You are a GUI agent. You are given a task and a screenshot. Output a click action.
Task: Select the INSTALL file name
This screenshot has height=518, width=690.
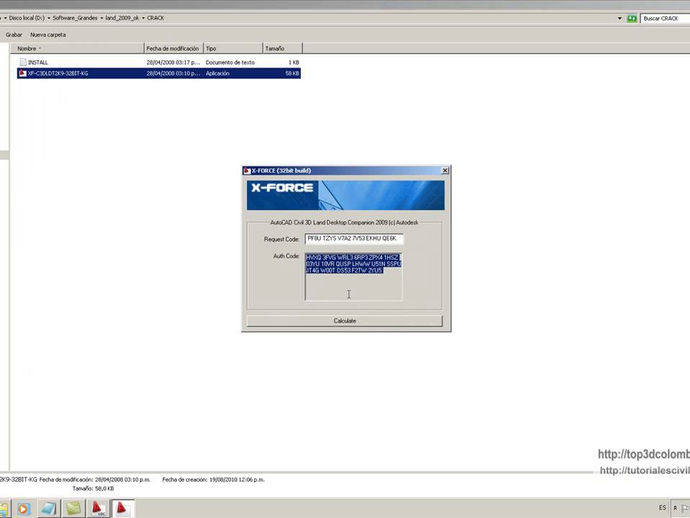coord(38,62)
